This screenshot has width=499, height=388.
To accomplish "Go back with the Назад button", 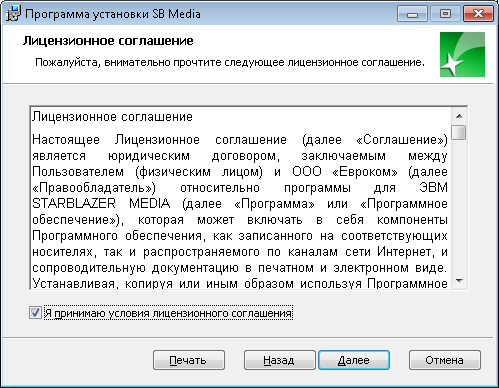I will coord(279,360).
